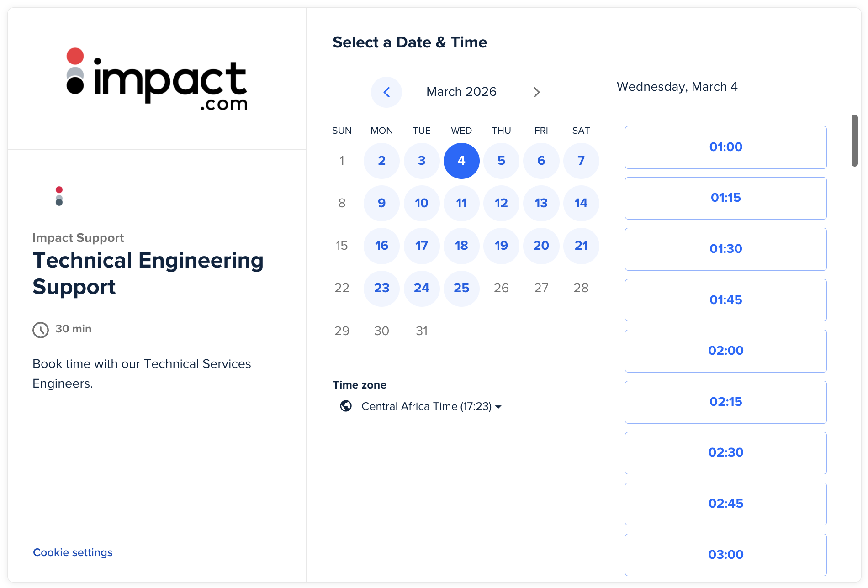This screenshot has width=868, height=588.
Task: Click the time slots scrollbar
Action: 854,141
